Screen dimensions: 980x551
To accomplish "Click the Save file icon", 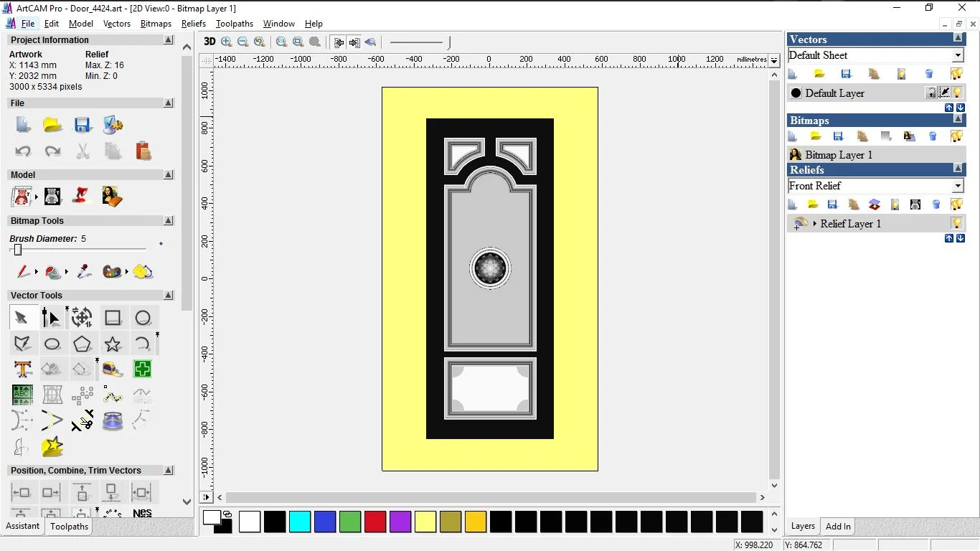I will pos(83,125).
